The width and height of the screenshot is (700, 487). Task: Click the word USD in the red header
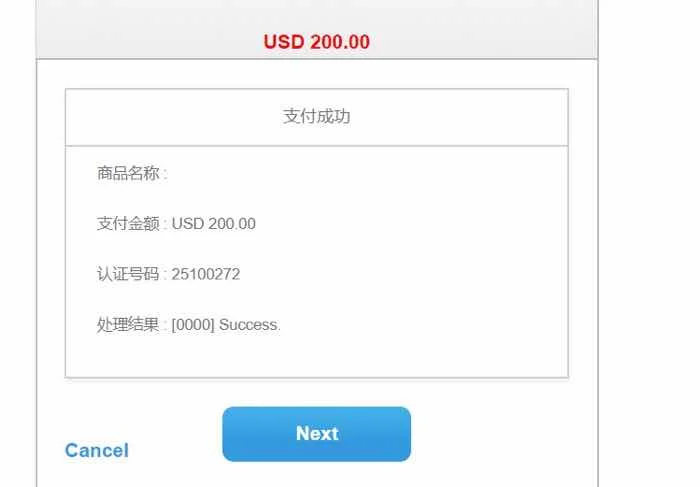(x=283, y=42)
